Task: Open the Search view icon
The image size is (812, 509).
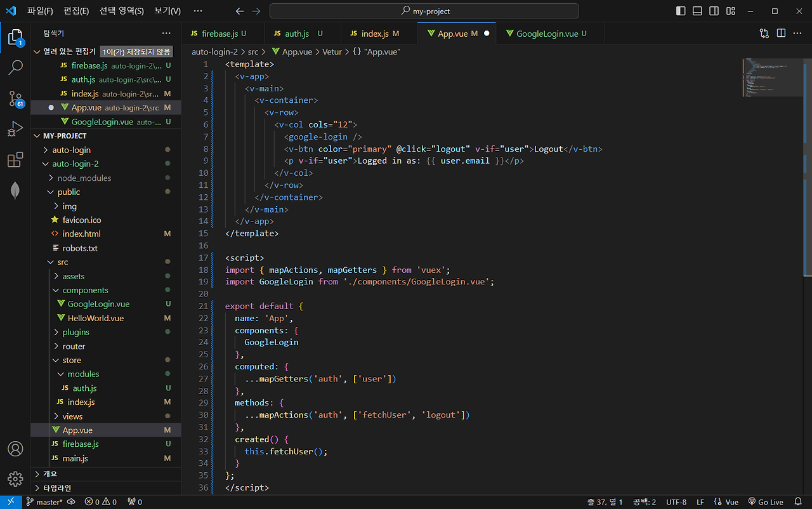Action: click(x=15, y=67)
